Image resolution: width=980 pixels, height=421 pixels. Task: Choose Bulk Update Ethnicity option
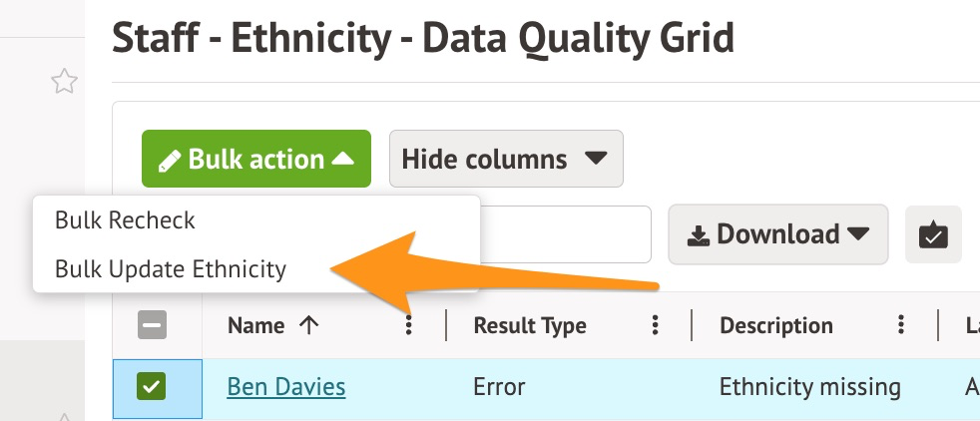click(x=171, y=268)
